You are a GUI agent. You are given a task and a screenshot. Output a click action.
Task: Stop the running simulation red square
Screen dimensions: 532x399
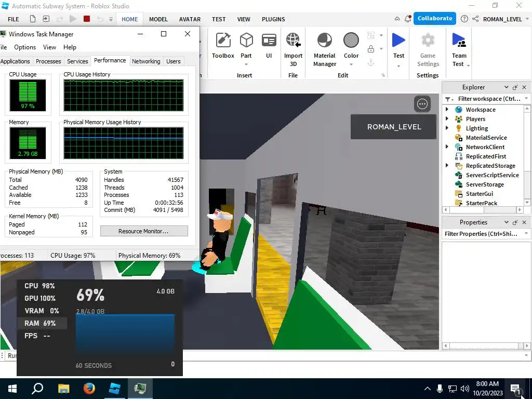pyautogui.click(x=87, y=19)
